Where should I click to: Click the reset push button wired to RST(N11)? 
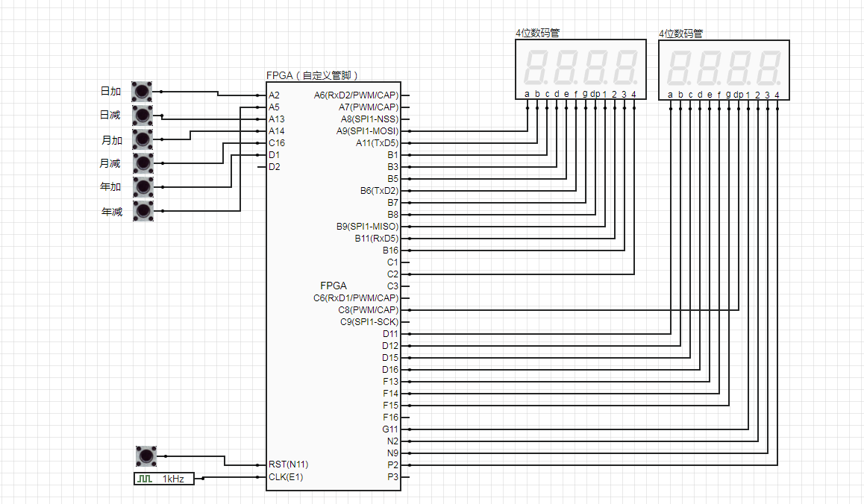[146, 456]
